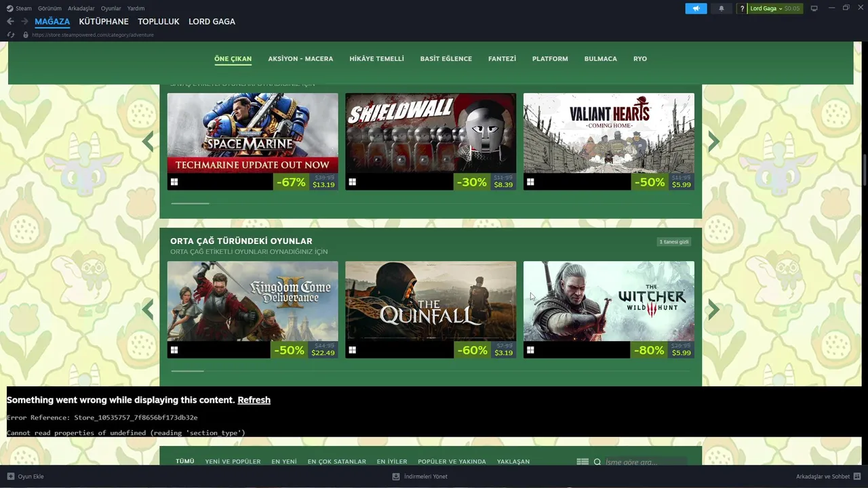Switch to Big Picture mode monitor icon
This screenshot has width=868, height=488.
click(x=814, y=8)
